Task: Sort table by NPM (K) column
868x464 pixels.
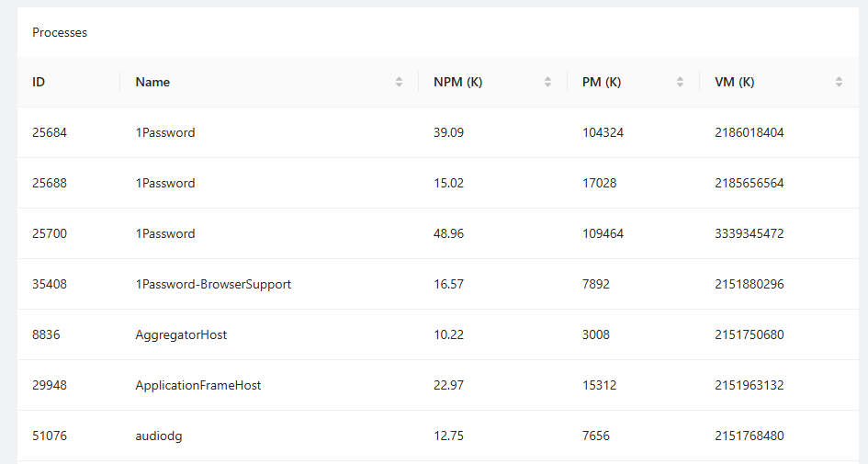Action: [547, 82]
